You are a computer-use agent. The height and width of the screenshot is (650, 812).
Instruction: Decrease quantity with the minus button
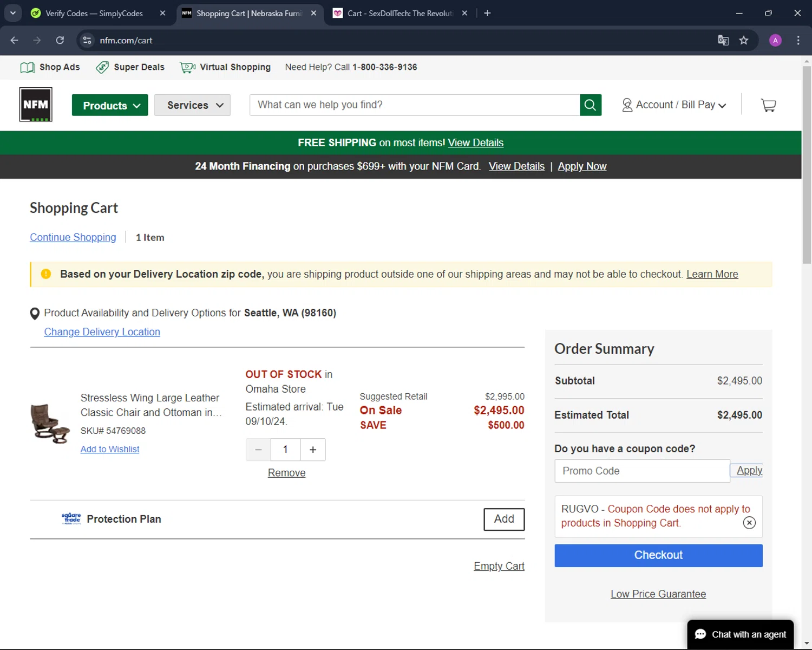(258, 450)
